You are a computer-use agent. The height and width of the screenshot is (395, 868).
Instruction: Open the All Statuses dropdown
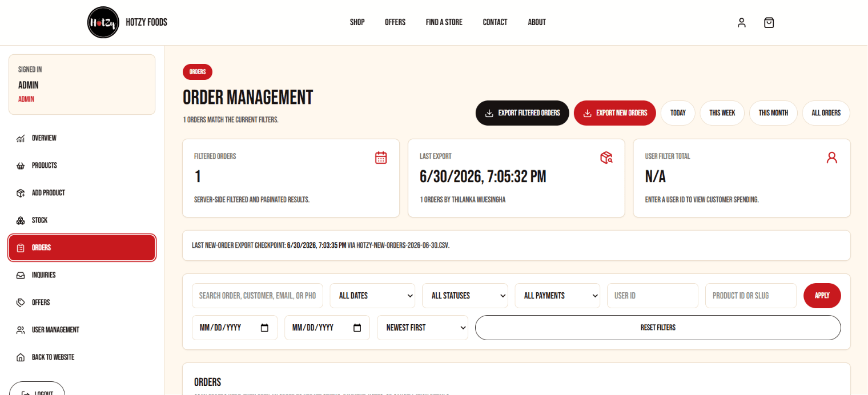(465, 296)
